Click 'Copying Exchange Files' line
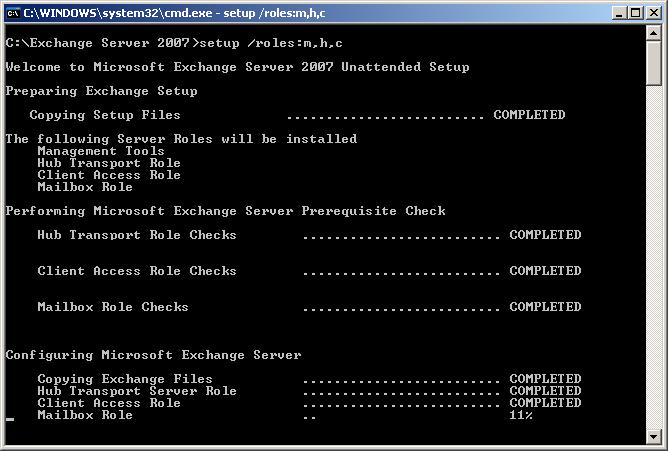 (x=125, y=379)
